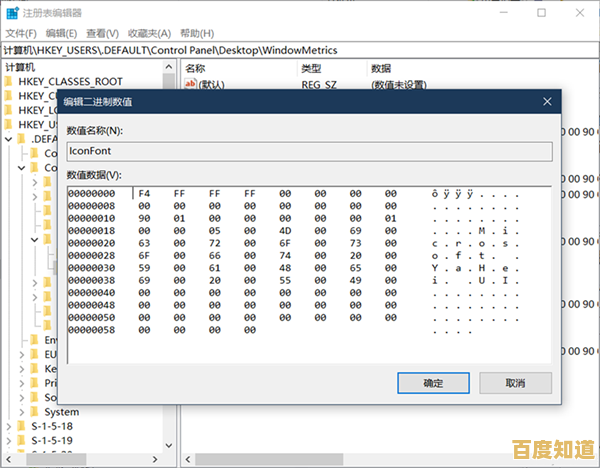Click the registry path address bar
The image size is (600, 468).
[300, 49]
